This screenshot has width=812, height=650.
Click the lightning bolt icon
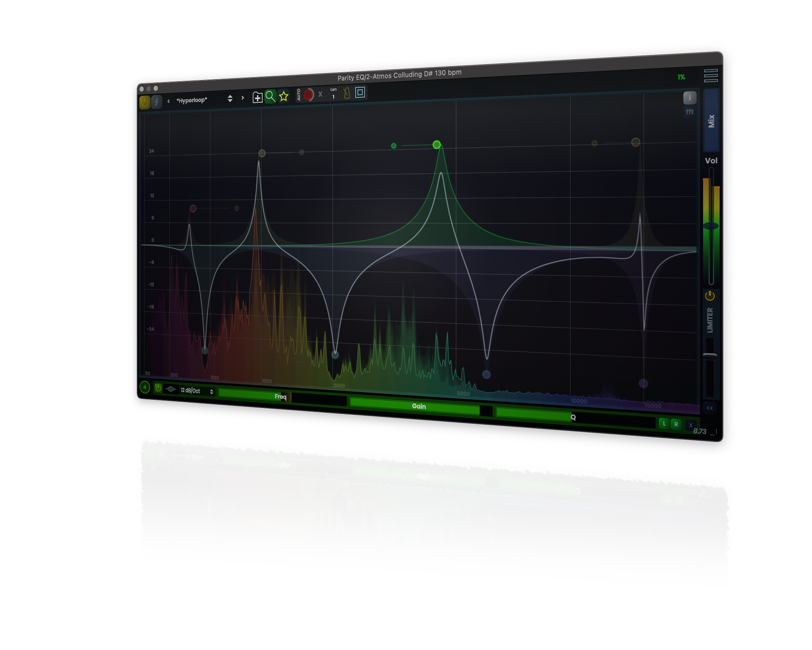(157, 102)
